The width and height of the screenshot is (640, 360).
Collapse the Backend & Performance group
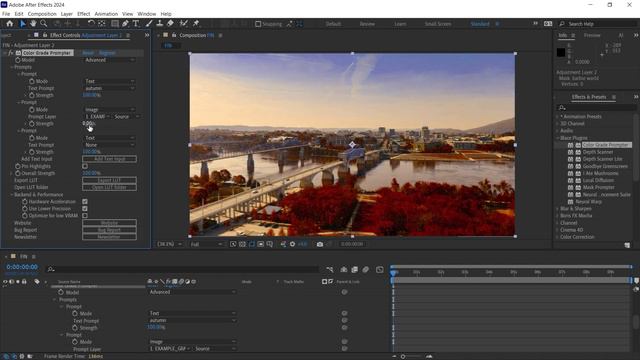pyautogui.click(x=12, y=195)
